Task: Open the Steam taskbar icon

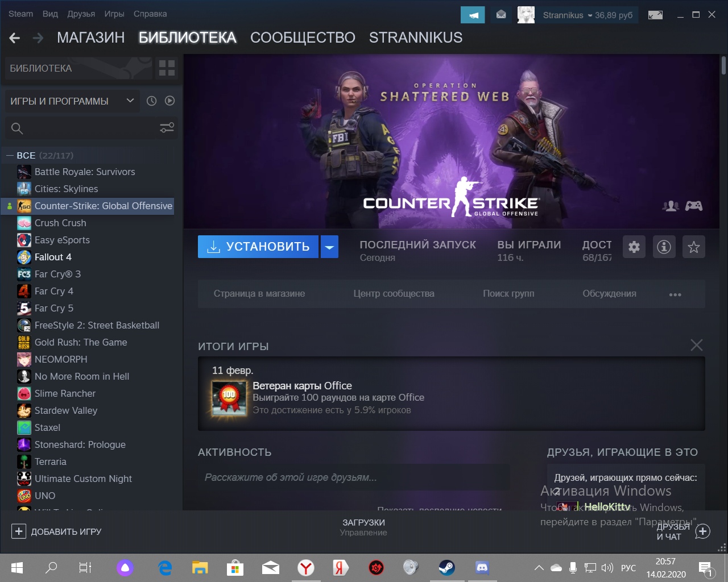Action: [x=446, y=567]
